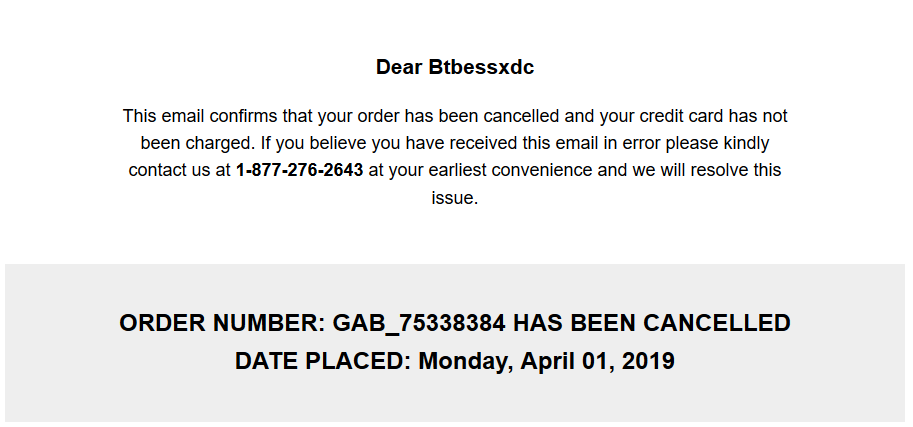The width and height of the screenshot is (913, 427).
Task: Click the phrase "contact us at"
Action: [x=179, y=170]
